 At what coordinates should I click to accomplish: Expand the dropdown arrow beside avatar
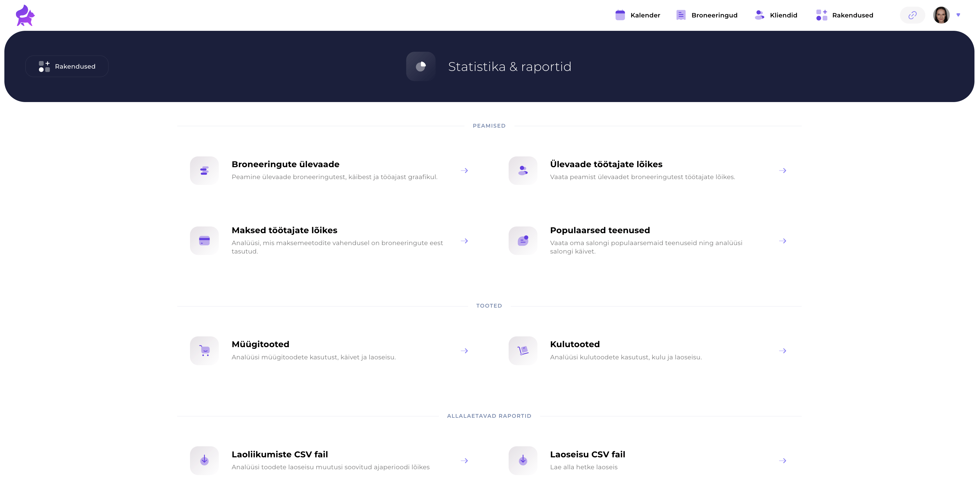[x=958, y=15]
